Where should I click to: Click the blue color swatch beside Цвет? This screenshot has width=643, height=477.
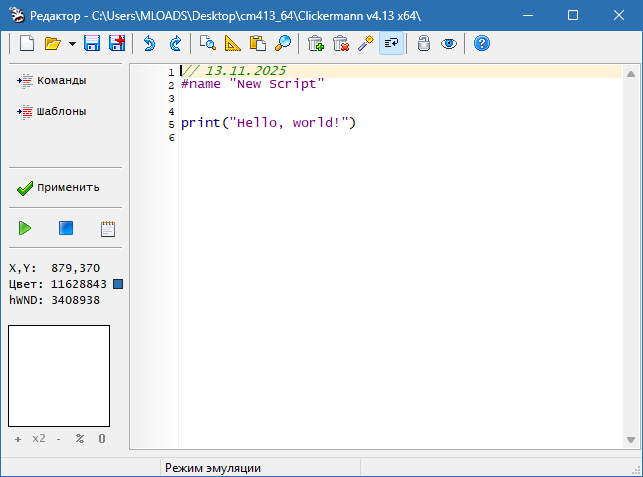pyautogui.click(x=118, y=285)
